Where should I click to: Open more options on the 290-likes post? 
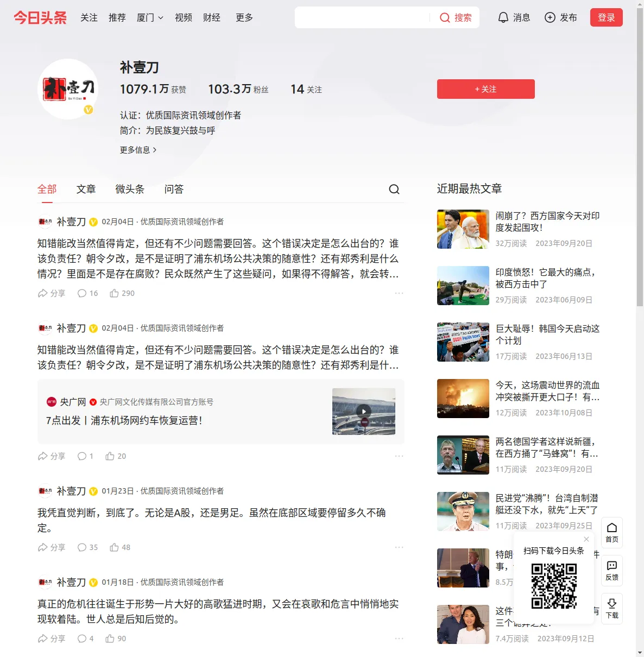point(399,293)
